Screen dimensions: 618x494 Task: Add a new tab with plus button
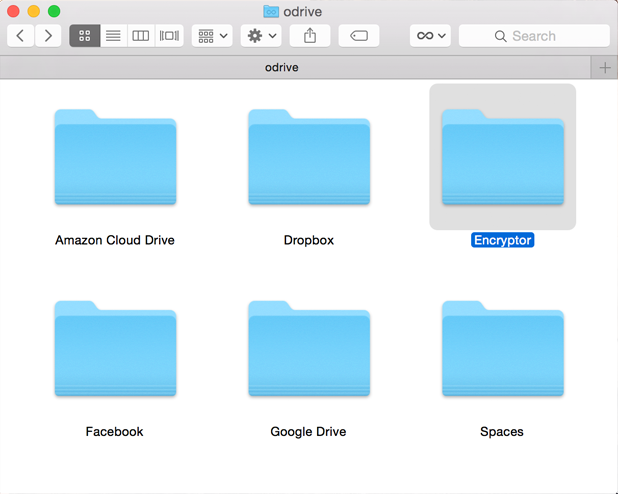pyautogui.click(x=604, y=67)
